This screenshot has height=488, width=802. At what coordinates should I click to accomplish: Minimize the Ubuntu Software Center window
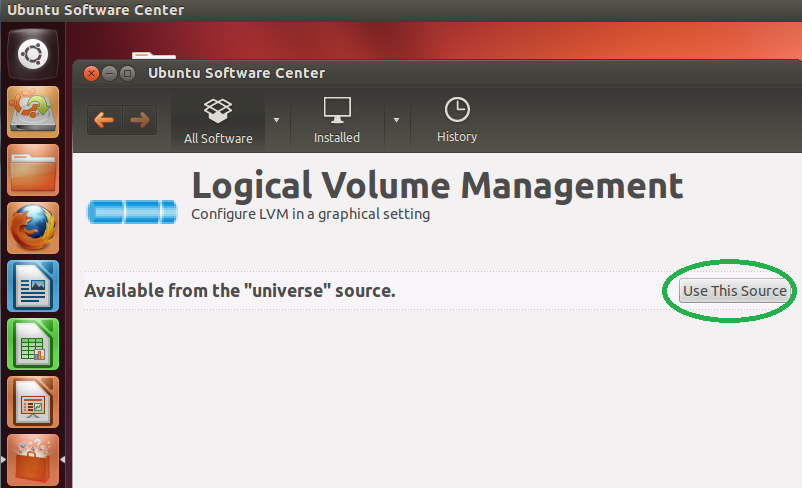tap(109, 74)
